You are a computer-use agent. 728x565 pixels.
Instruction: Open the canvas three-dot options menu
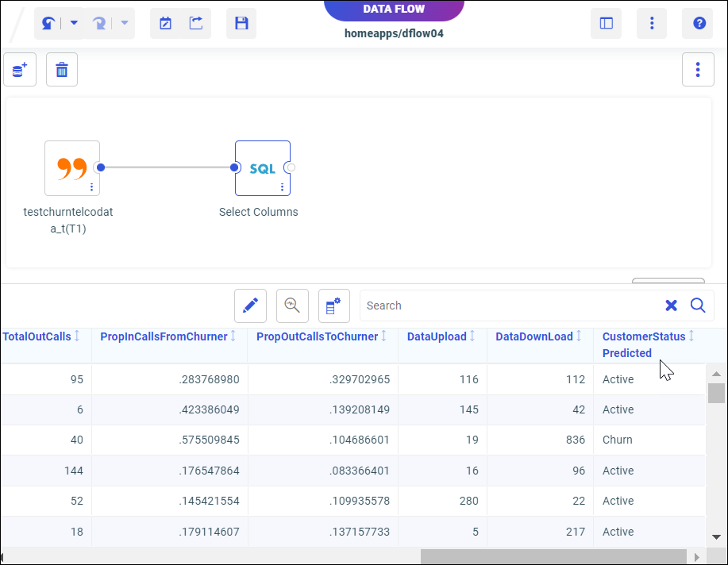pos(698,70)
